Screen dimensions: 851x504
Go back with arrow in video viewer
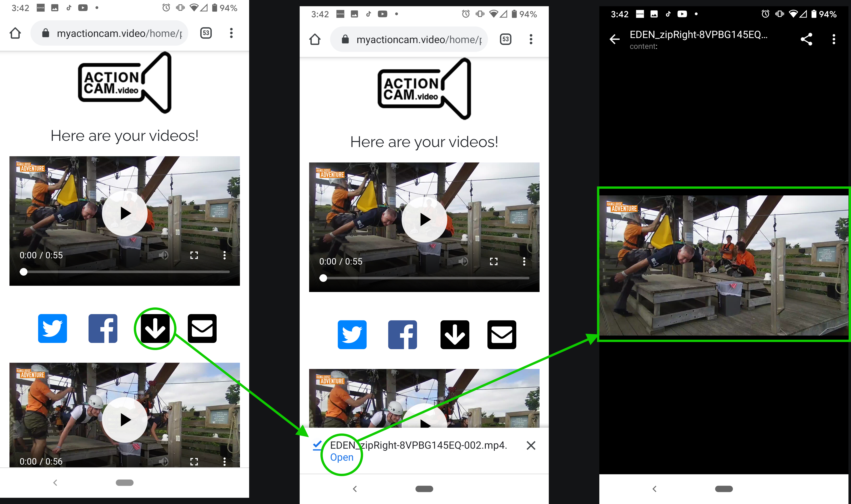[615, 39]
